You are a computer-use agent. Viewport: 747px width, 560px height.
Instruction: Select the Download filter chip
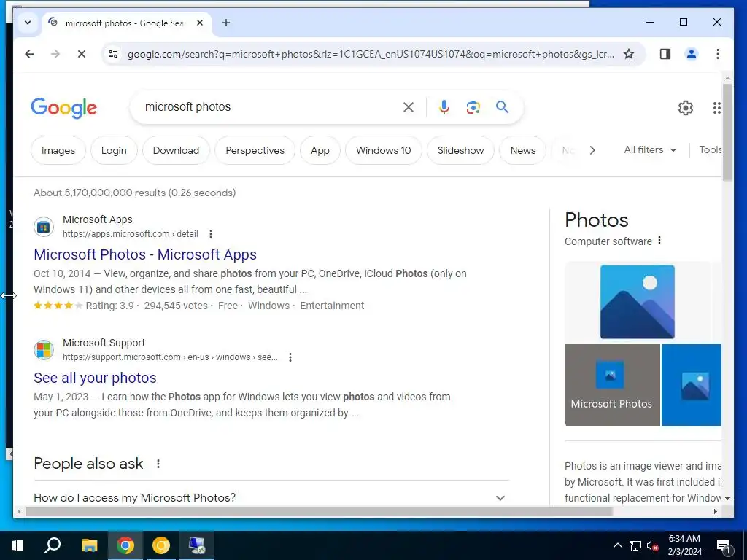tap(176, 150)
